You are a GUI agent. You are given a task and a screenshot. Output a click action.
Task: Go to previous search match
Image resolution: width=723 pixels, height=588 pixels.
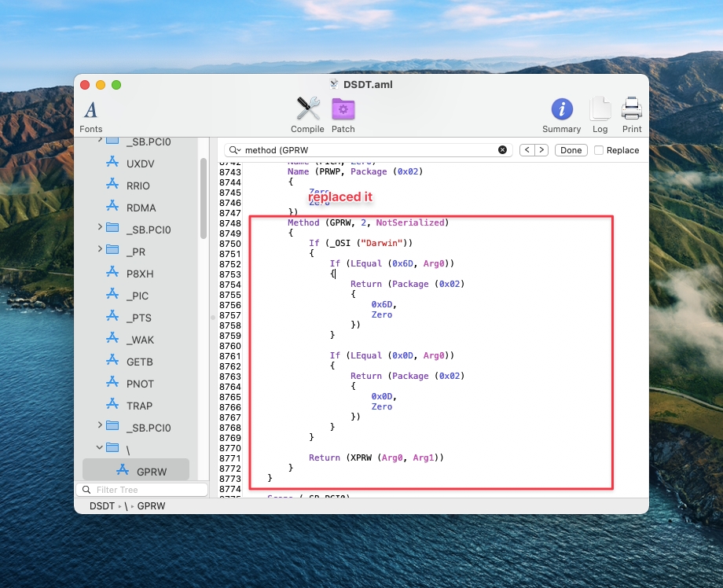coord(527,150)
